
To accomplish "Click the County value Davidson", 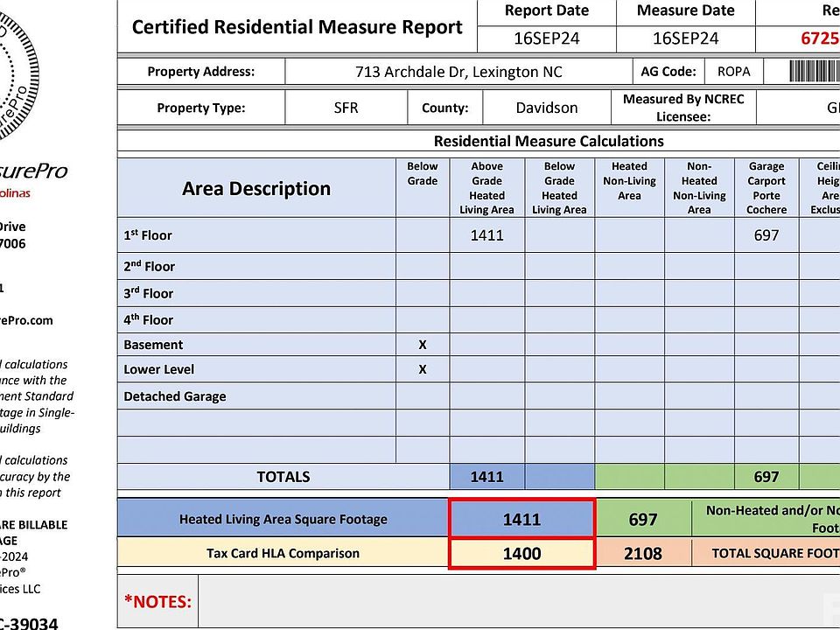I will [546, 108].
